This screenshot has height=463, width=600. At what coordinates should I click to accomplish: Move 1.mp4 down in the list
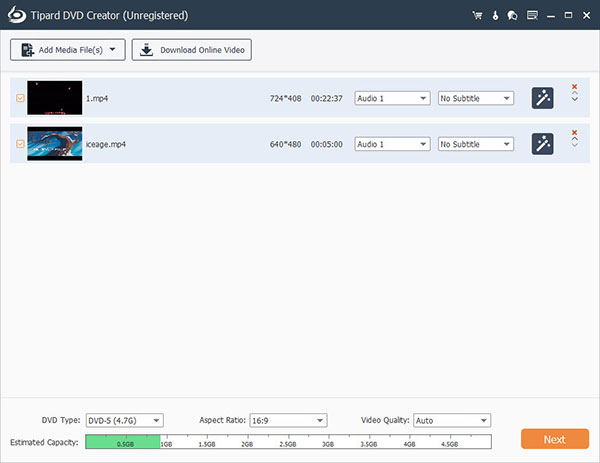(574, 99)
